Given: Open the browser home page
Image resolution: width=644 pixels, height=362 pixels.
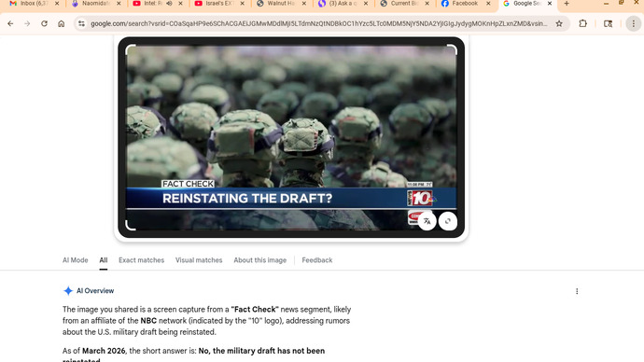Looking at the screenshot, I should click(x=62, y=24).
